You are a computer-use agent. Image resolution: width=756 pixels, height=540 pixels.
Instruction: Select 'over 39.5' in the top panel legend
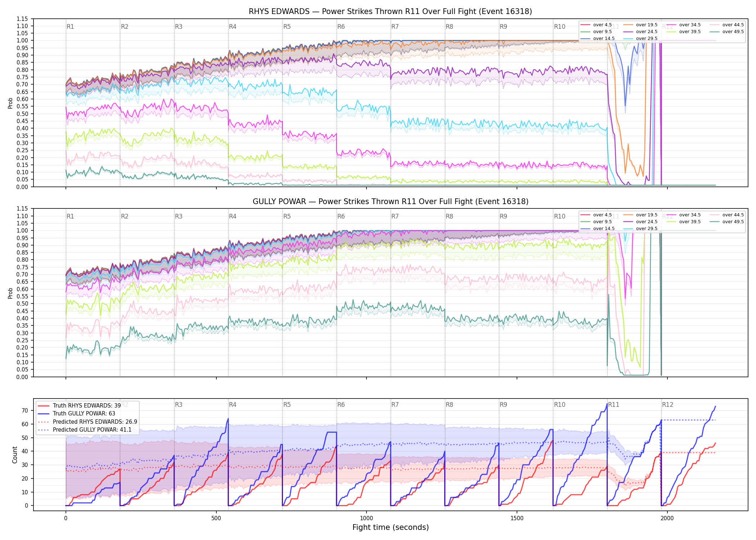[x=684, y=32]
